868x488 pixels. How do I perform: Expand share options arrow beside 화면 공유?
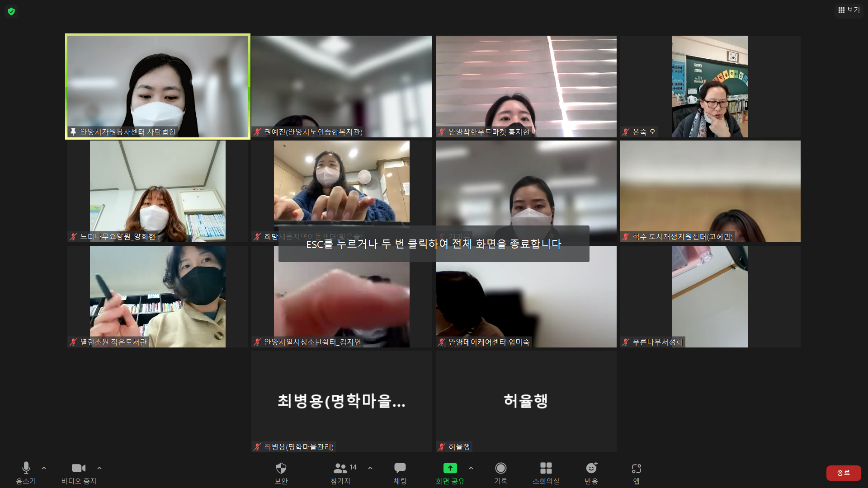coord(471,468)
